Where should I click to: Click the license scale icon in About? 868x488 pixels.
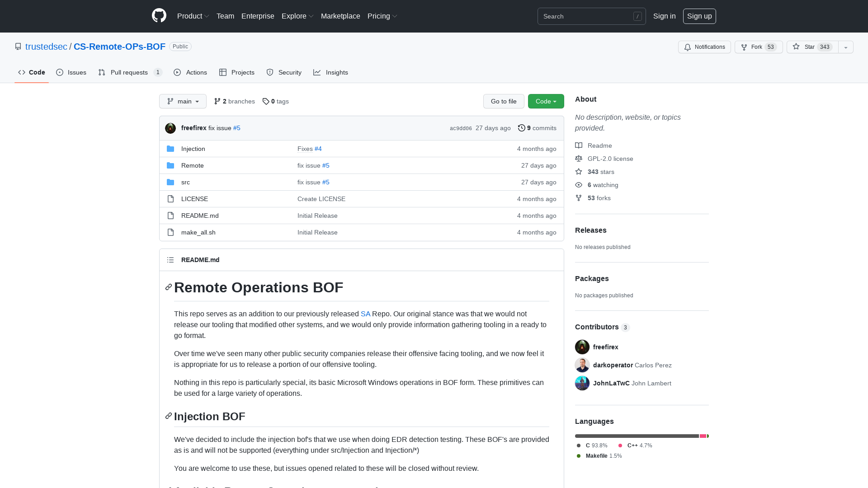pyautogui.click(x=579, y=159)
